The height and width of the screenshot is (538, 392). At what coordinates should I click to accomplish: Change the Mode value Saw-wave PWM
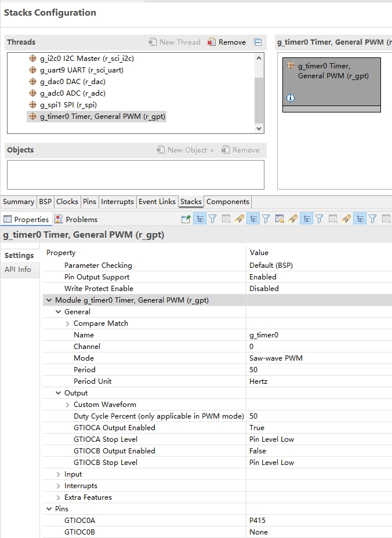point(275,358)
